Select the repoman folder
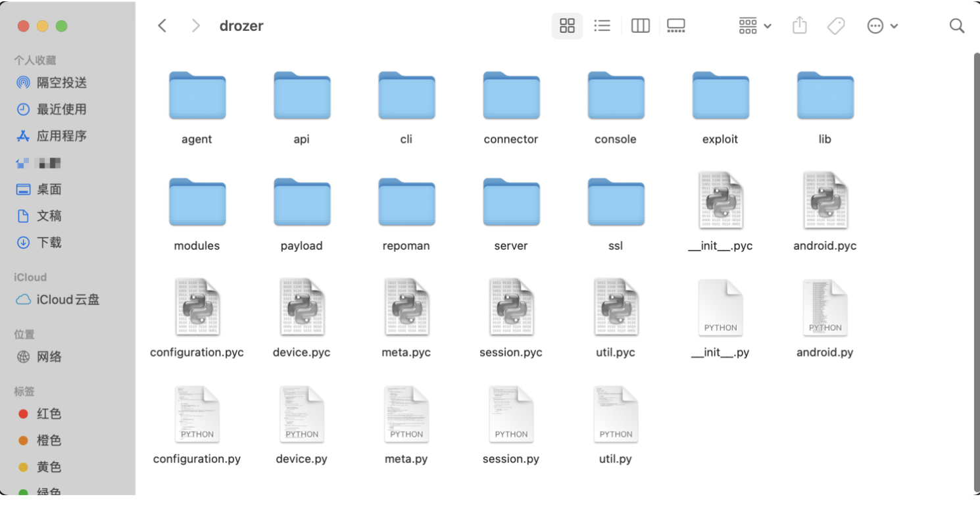This screenshot has width=980, height=505. click(x=406, y=203)
